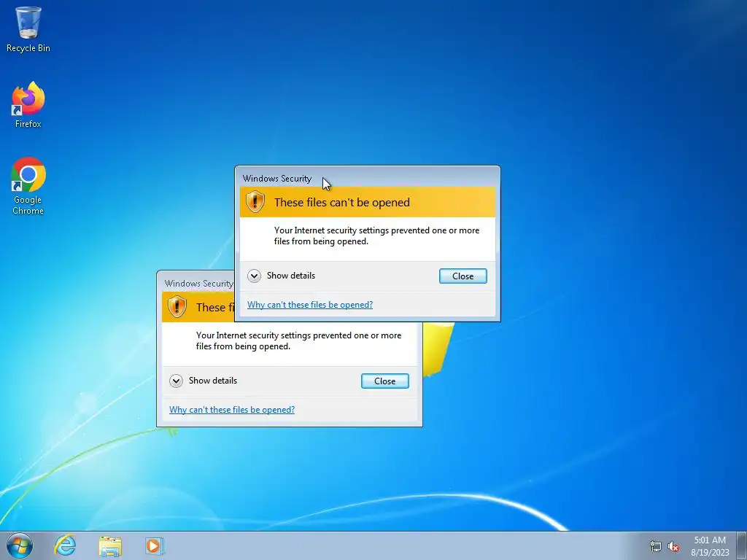Open Windows Explorer from the taskbar
747x560 pixels.
tap(110, 545)
